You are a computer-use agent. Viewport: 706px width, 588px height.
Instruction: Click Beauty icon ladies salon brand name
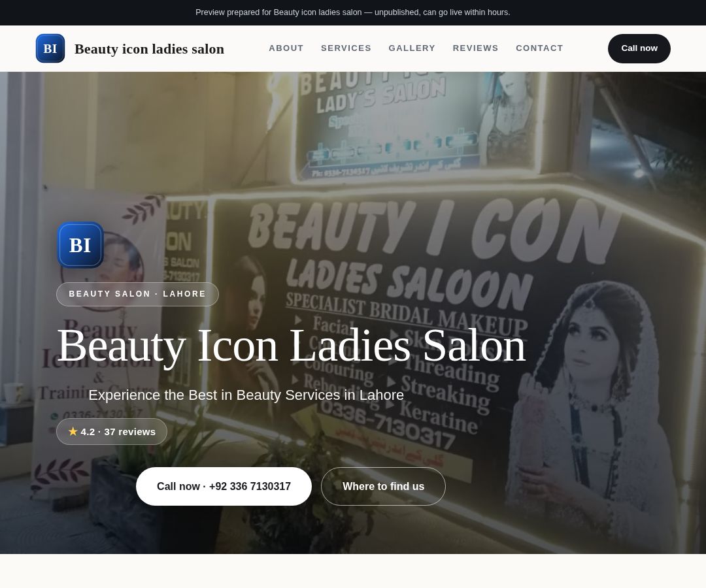[x=149, y=48]
